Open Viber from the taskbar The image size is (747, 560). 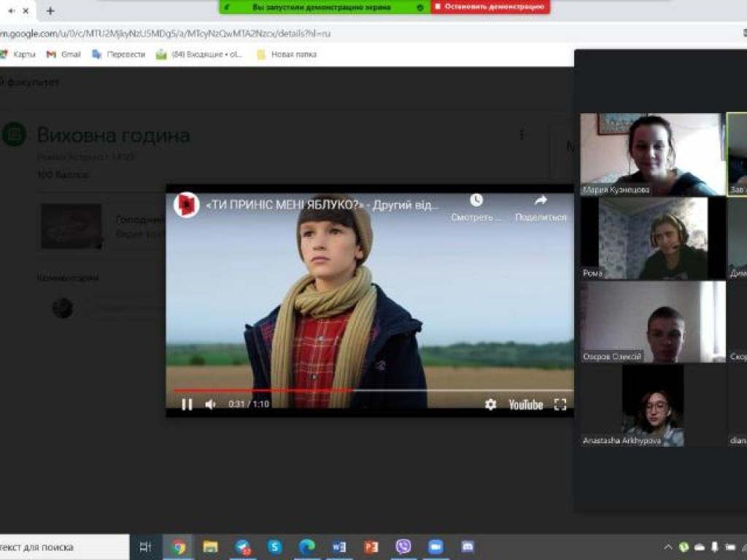(403, 546)
